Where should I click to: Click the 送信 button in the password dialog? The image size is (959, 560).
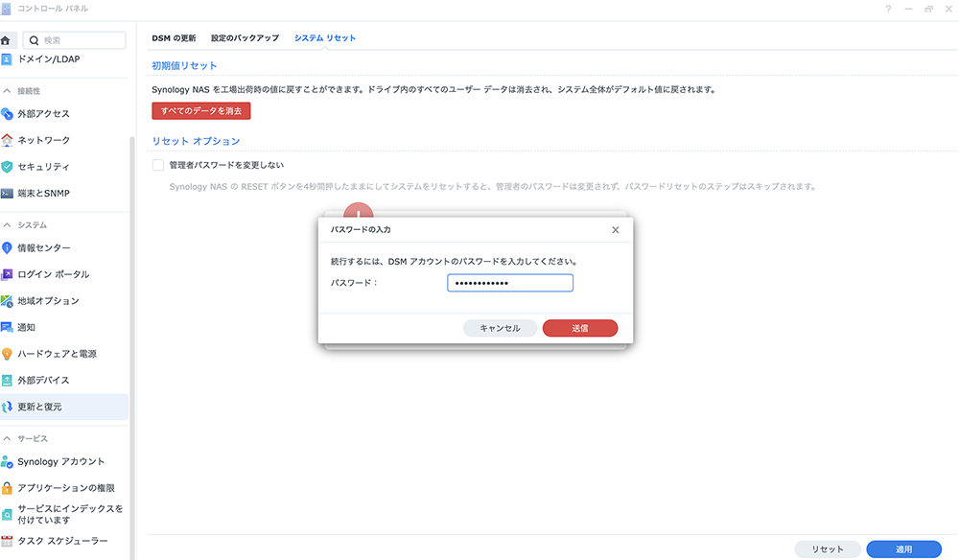580,327
